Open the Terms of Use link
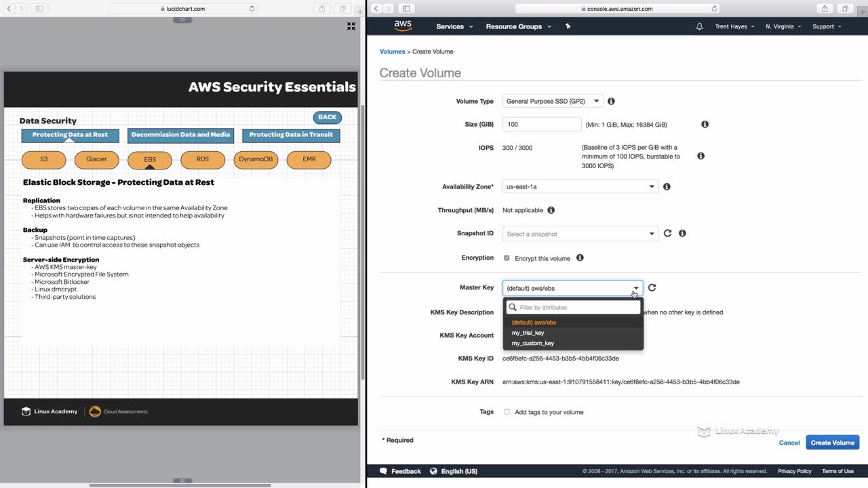The height and width of the screenshot is (488, 868). 837,471
